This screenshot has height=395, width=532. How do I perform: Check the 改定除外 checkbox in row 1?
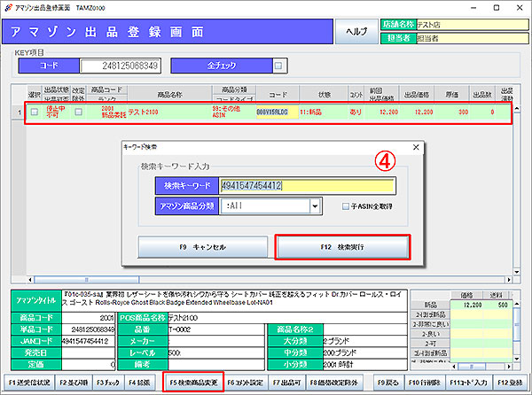tap(78, 112)
